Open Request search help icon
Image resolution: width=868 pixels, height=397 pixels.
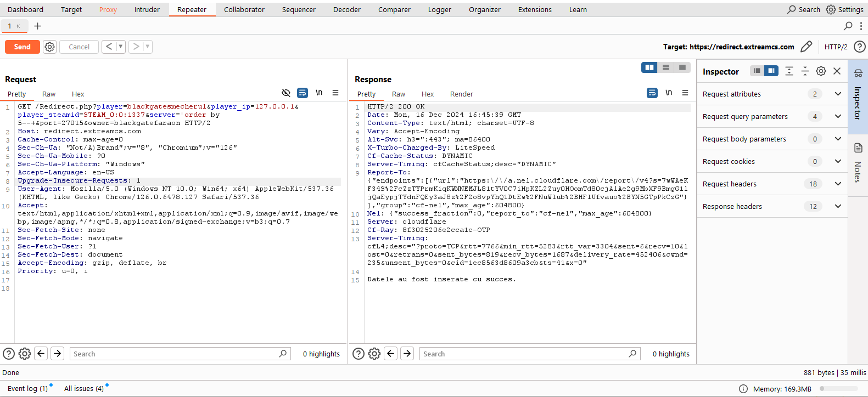pos(9,354)
